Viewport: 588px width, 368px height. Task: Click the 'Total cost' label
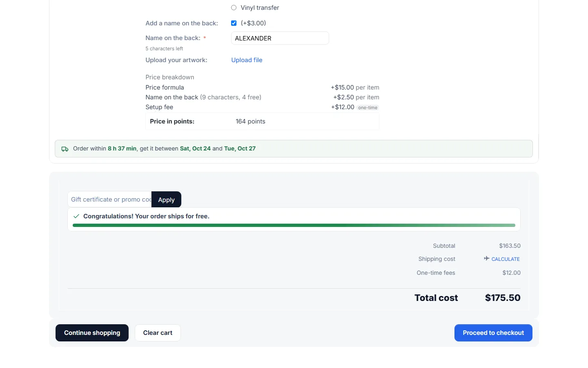pos(436,298)
